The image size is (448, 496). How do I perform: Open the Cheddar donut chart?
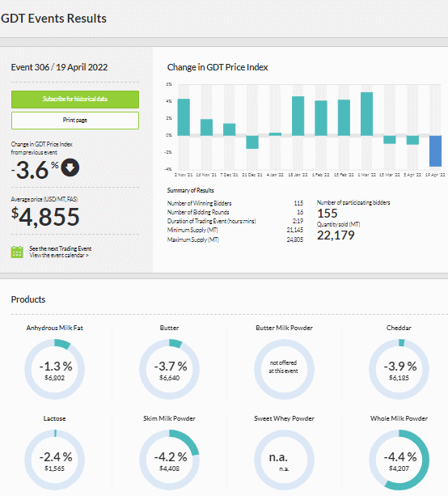click(x=399, y=369)
